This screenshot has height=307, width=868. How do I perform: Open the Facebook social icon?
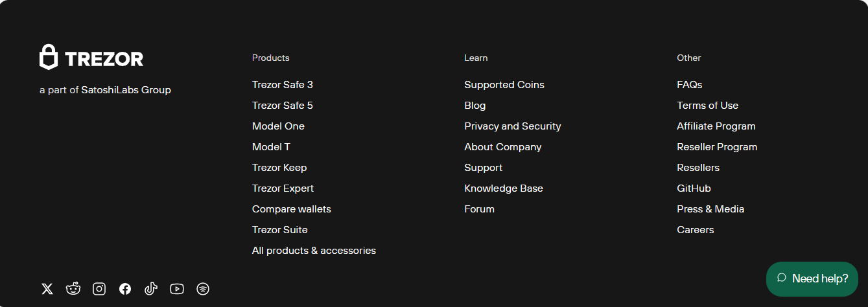click(x=125, y=289)
